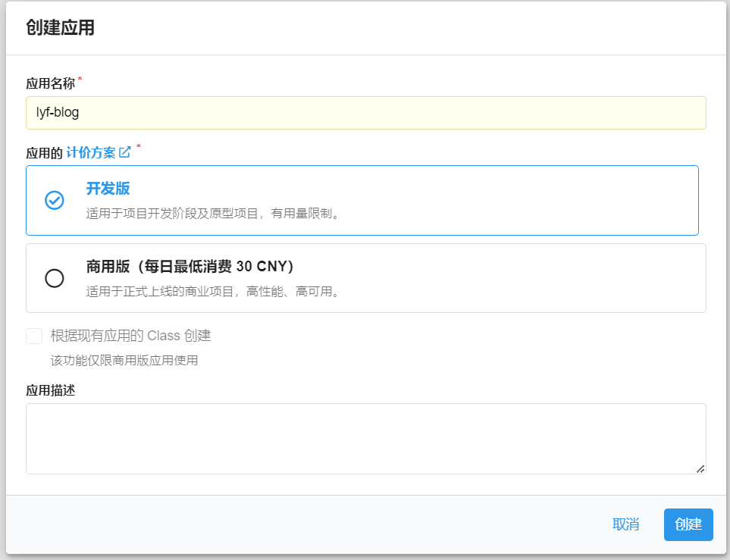Confirm with the 创建 button

point(688,524)
